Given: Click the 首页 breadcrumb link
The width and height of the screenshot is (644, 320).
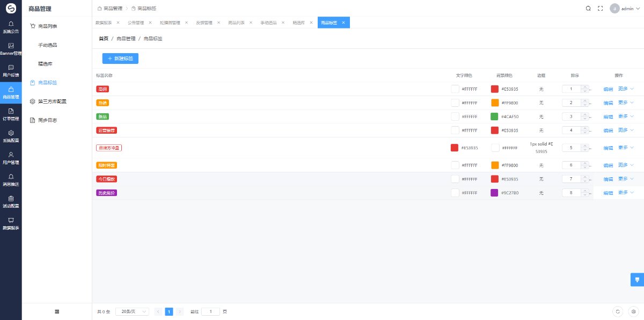Looking at the screenshot, I should coord(104,39).
